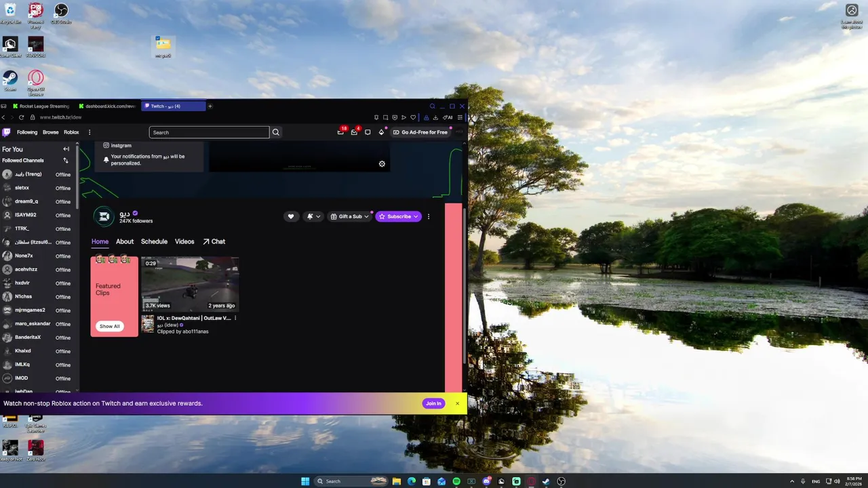Open the About channel tab
Screen dimensions: 868x488
[x=125, y=241]
